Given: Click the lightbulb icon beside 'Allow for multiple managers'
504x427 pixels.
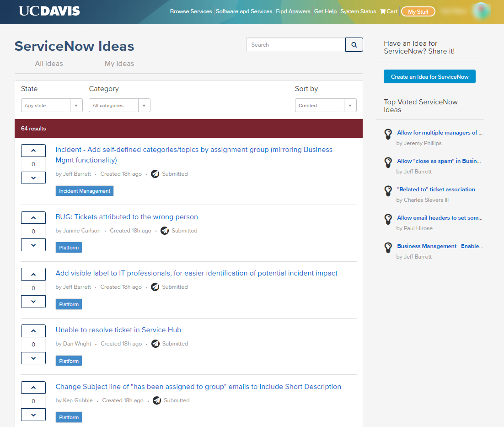Looking at the screenshot, I should [388, 135].
